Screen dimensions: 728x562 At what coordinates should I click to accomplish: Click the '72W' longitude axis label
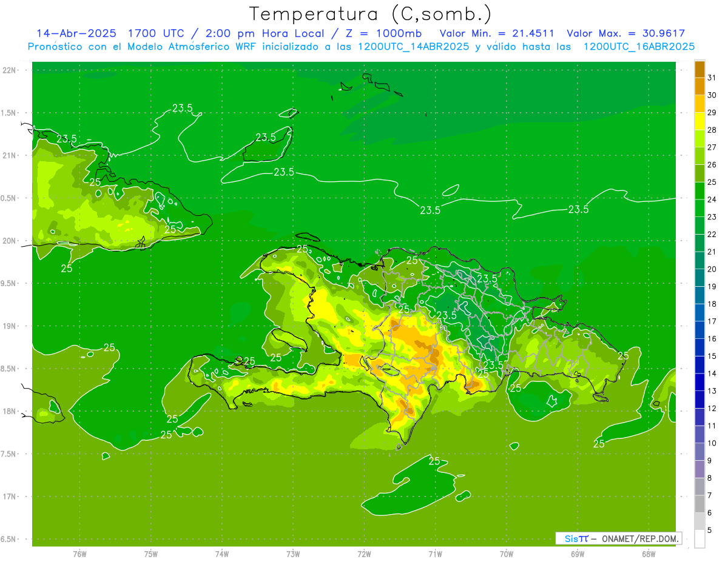tap(364, 554)
